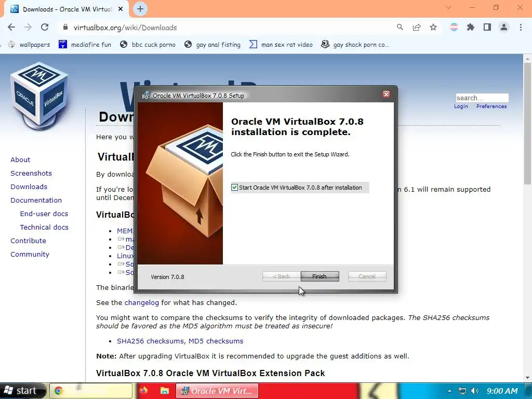Image resolution: width=532 pixels, height=399 pixels.
Task: Close the VirtualBox Setup dialog
Action: [x=386, y=95]
